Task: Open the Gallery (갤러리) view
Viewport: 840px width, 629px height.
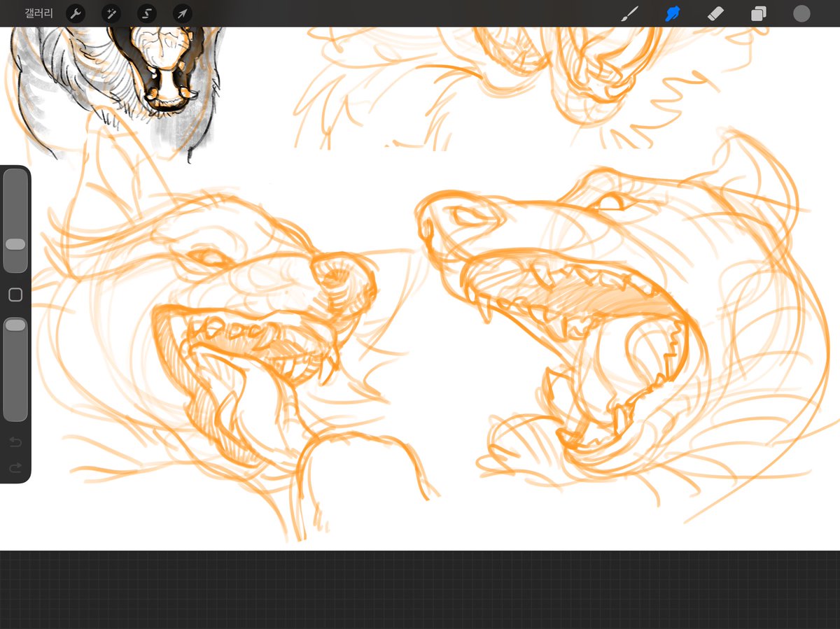Action: click(38, 13)
